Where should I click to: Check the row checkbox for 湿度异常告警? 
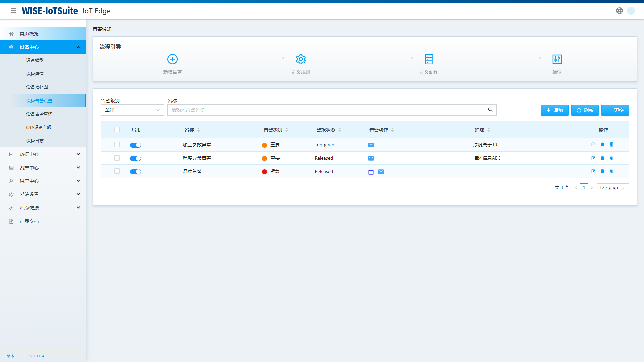pos(117,158)
